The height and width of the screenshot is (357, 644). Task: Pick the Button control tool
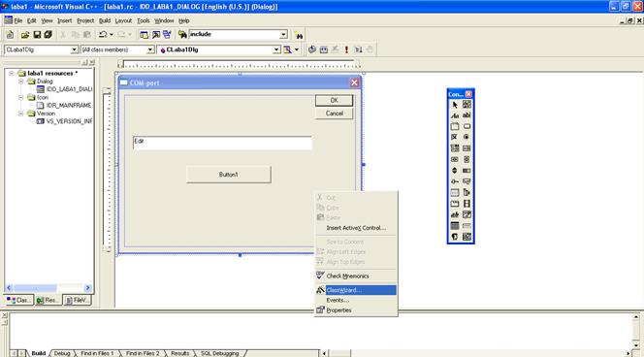(467, 126)
